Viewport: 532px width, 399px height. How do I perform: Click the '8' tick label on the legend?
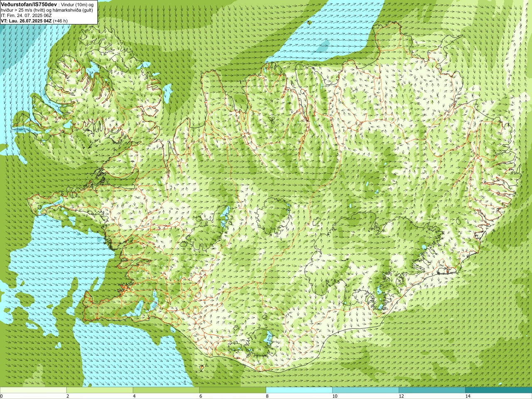point(267,396)
